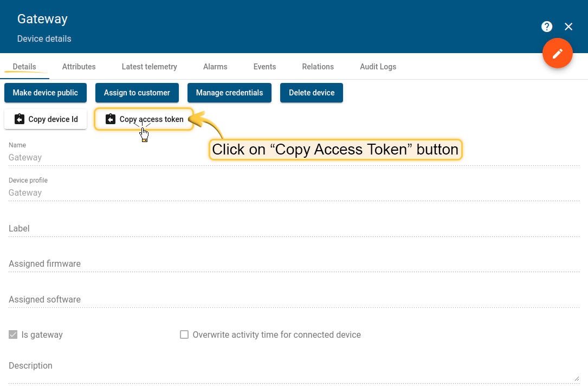Close the device details panel

(568, 27)
